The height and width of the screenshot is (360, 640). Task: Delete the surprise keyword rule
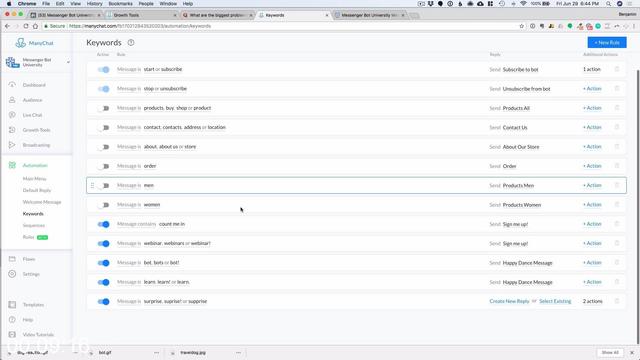click(x=617, y=301)
